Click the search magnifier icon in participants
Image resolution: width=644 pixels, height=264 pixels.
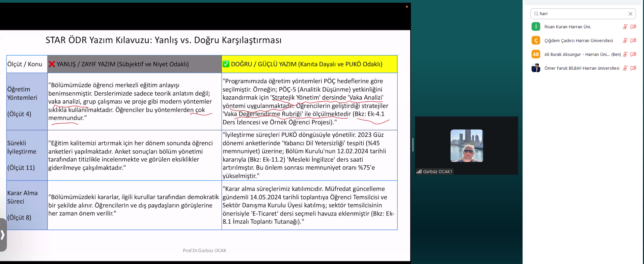[536, 14]
